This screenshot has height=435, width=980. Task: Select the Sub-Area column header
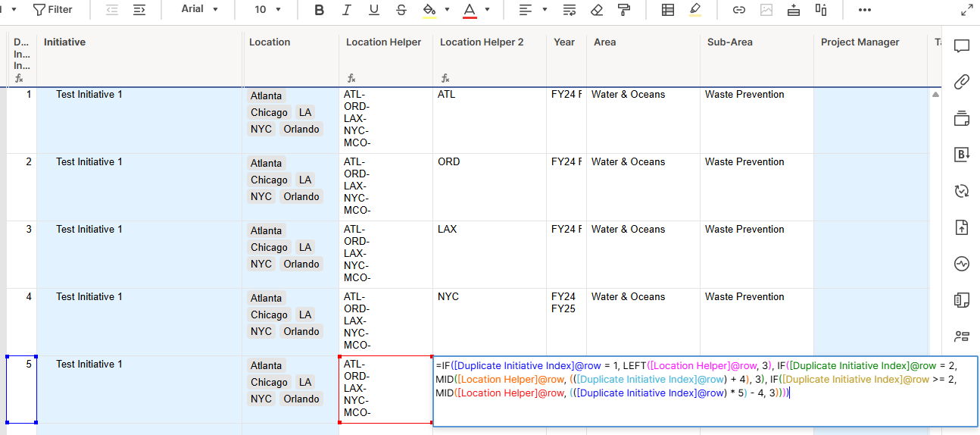click(x=757, y=59)
